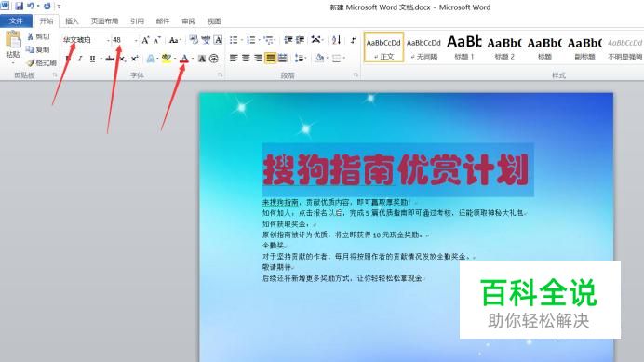
Task: Click the Distributed alignment button
Action: (x=282, y=59)
